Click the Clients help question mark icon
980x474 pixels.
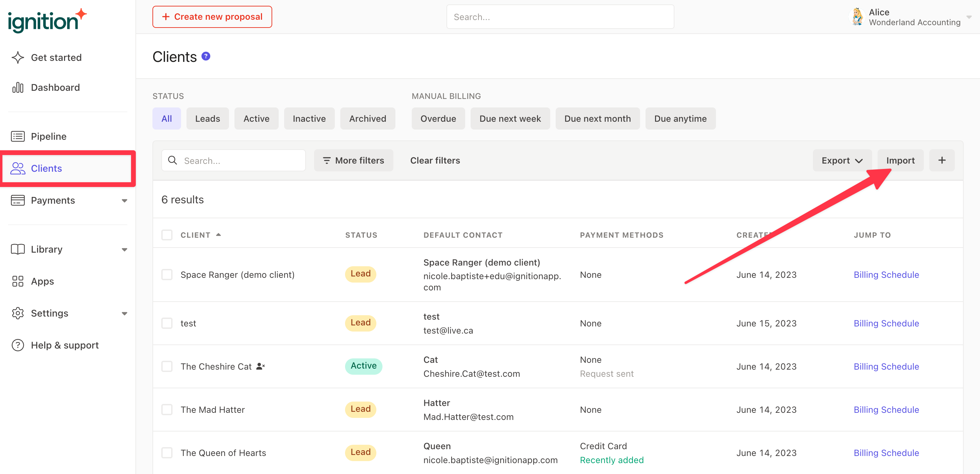pyautogui.click(x=206, y=56)
